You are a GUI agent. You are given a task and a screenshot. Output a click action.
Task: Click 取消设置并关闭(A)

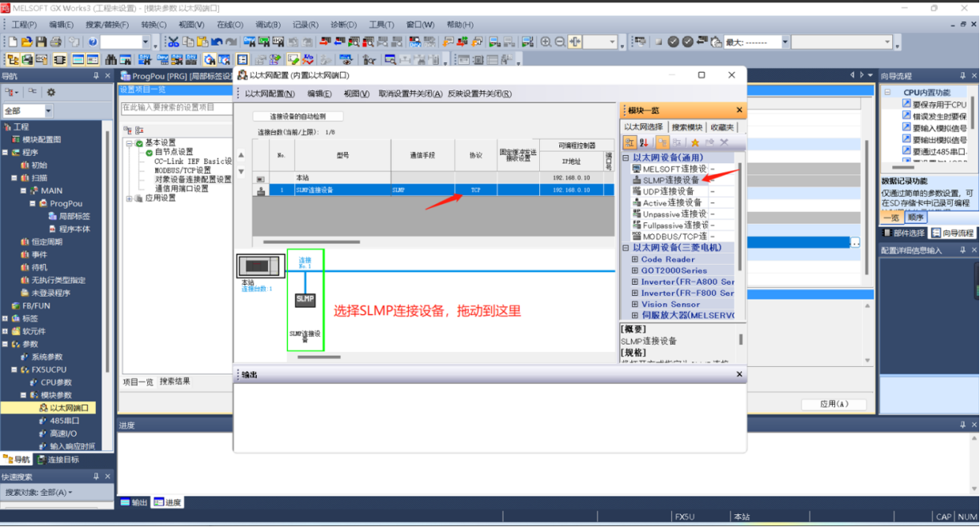click(x=410, y=94)
